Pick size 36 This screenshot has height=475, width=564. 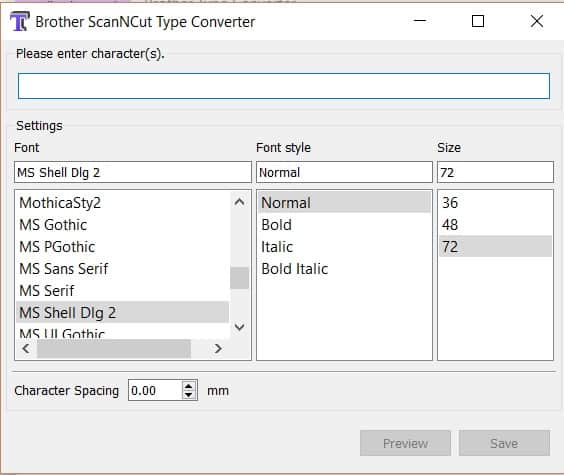pos(495,202)
